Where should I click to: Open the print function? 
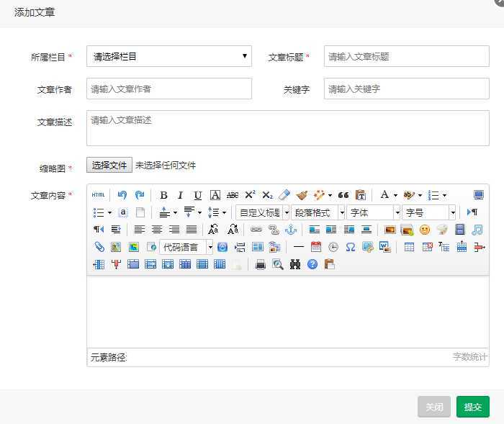point(261,264)
